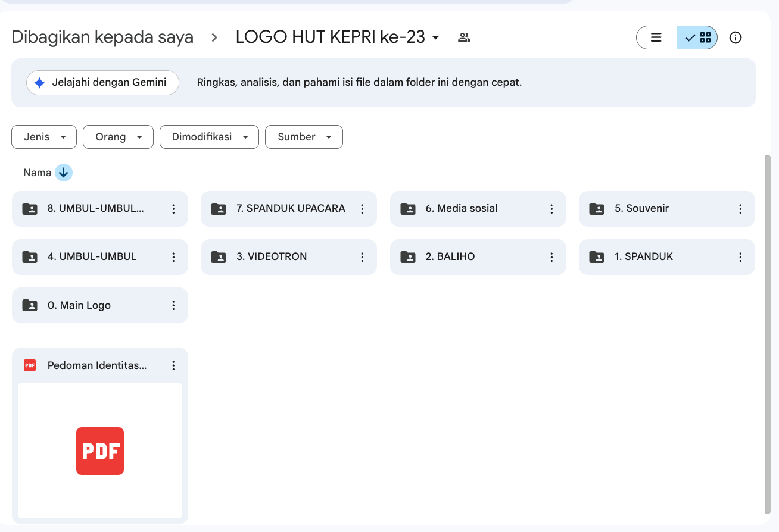View folder details with info icon
Image resolution: width=779 pixels, height=532 pixels.
736,37
